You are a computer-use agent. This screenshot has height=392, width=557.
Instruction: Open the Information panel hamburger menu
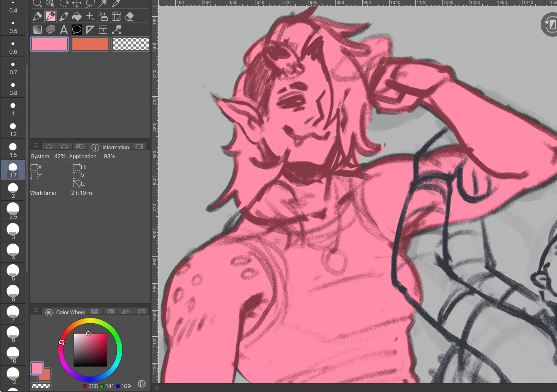[x=36, y=145]
